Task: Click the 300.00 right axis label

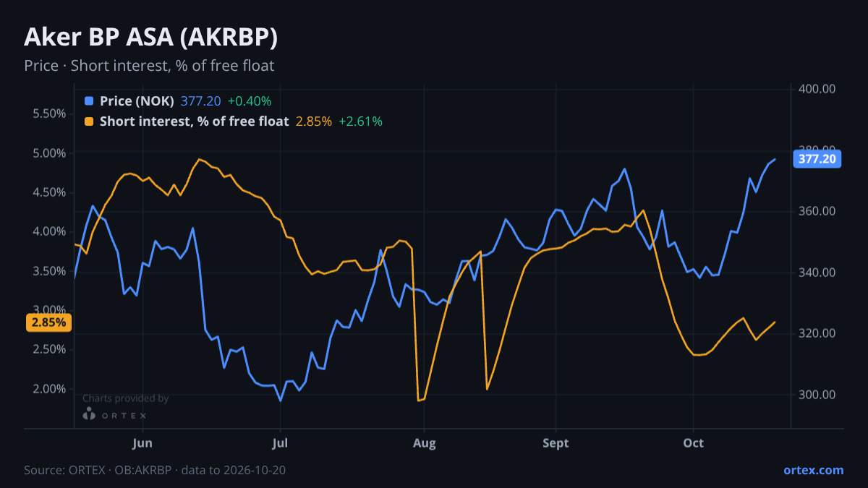Action: pos(817,395)
